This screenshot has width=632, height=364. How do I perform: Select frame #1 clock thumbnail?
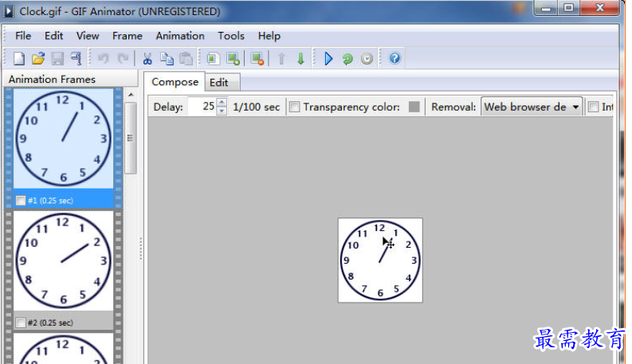click(63, 139)
